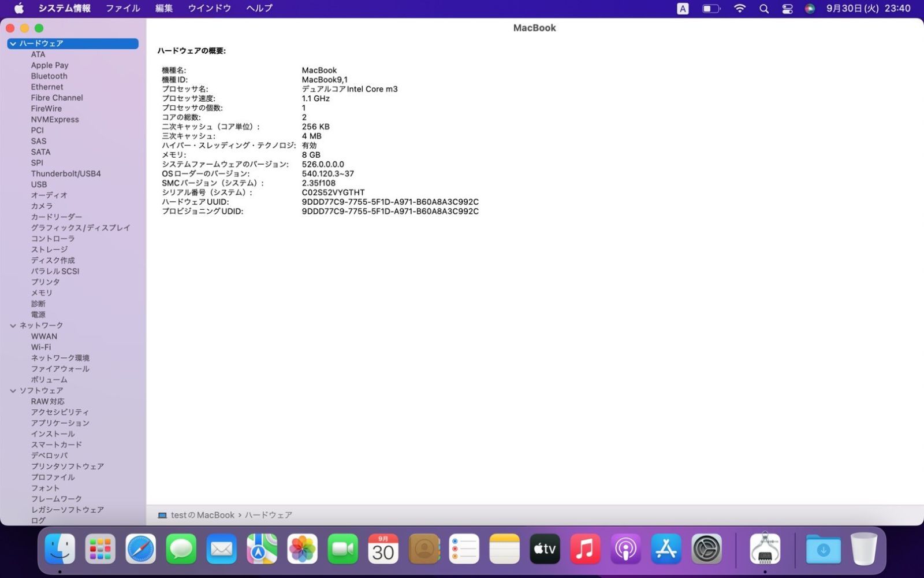Collapse the ネットワーク section chevron
Viewport: 924px width, 578px height.
pos(13,326)
